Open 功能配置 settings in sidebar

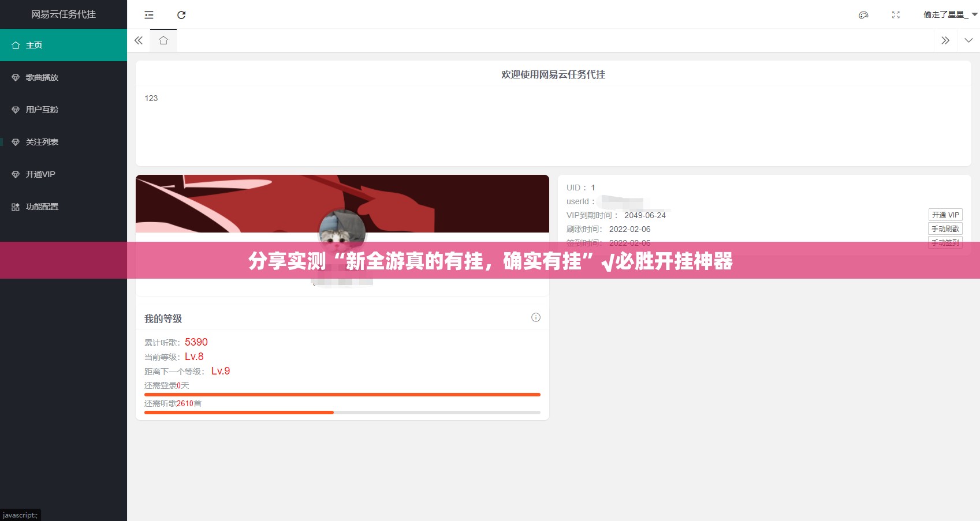point(63,207)
